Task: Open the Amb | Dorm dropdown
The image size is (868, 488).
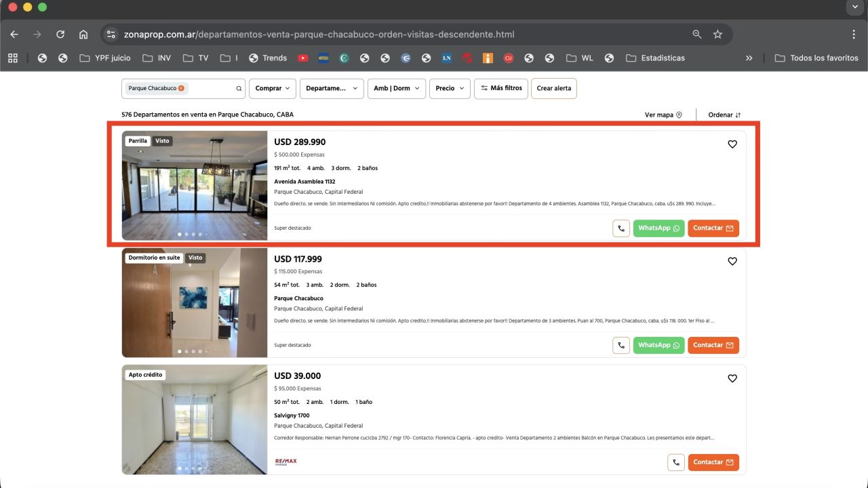Action: (x=397, y=88)
